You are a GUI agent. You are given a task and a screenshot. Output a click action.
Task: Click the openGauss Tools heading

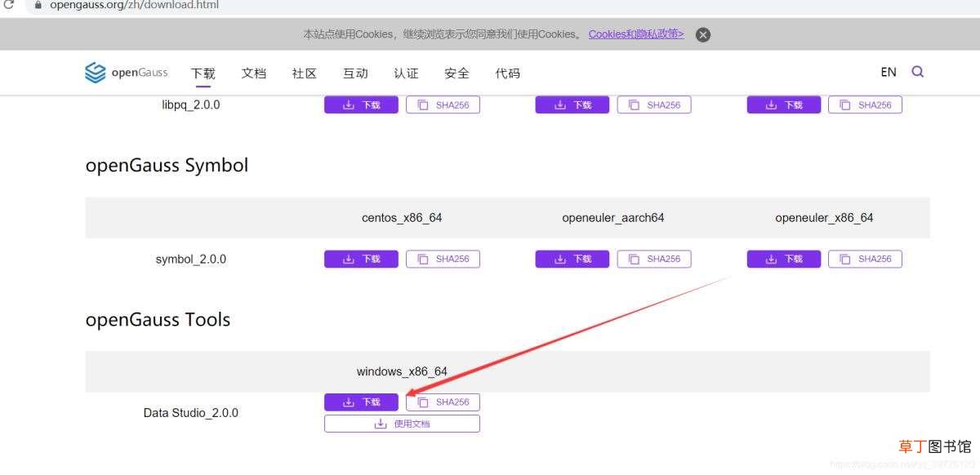[158, 320]
